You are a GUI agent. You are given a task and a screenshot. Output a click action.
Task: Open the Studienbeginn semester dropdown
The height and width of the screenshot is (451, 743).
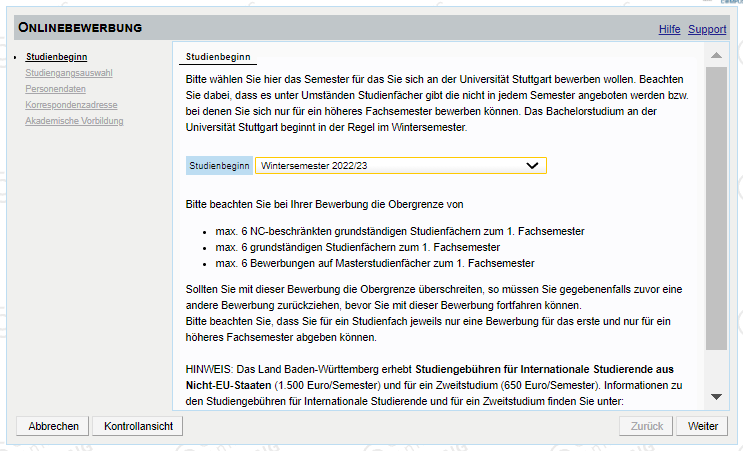coord(401,166)
